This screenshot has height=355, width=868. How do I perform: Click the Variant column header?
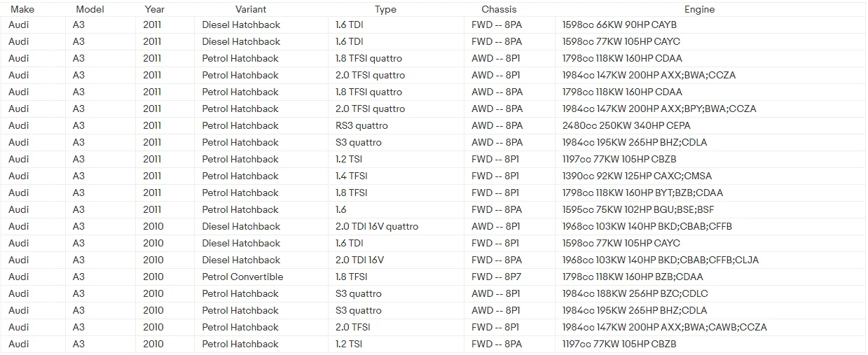(261, 9)
